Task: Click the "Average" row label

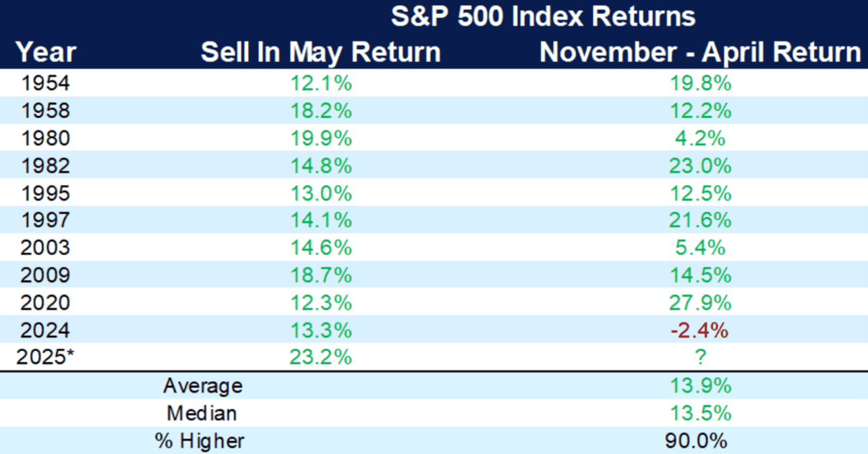Action: (203, 387)
